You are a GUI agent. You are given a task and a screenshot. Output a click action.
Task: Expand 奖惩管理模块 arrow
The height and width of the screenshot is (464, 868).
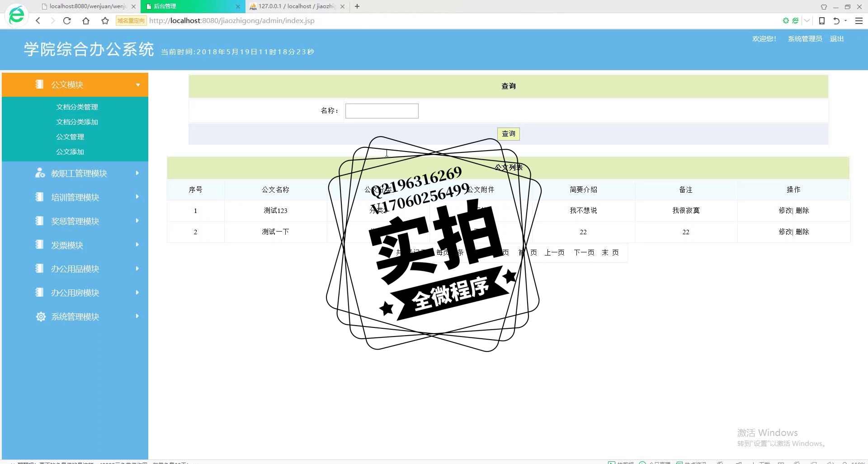pos(137,221)
